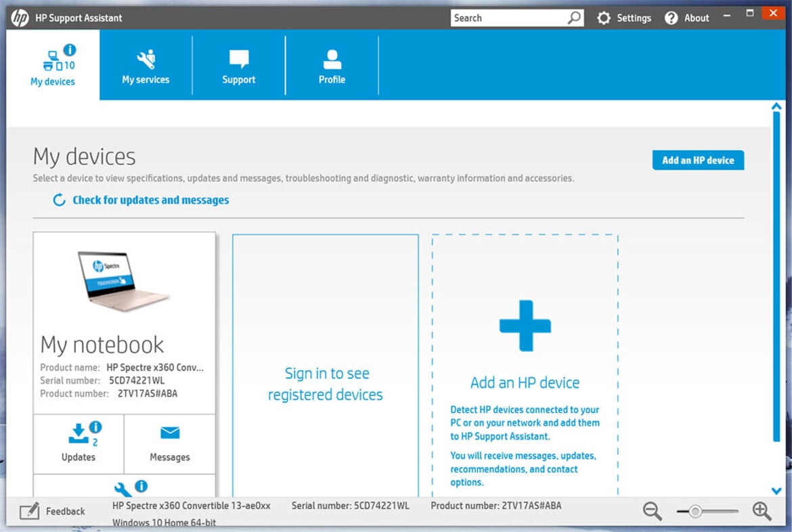The image size is (792, 532).
Task: Click the refresh icon beside Check for updates
Action: [x=59, y=200]
